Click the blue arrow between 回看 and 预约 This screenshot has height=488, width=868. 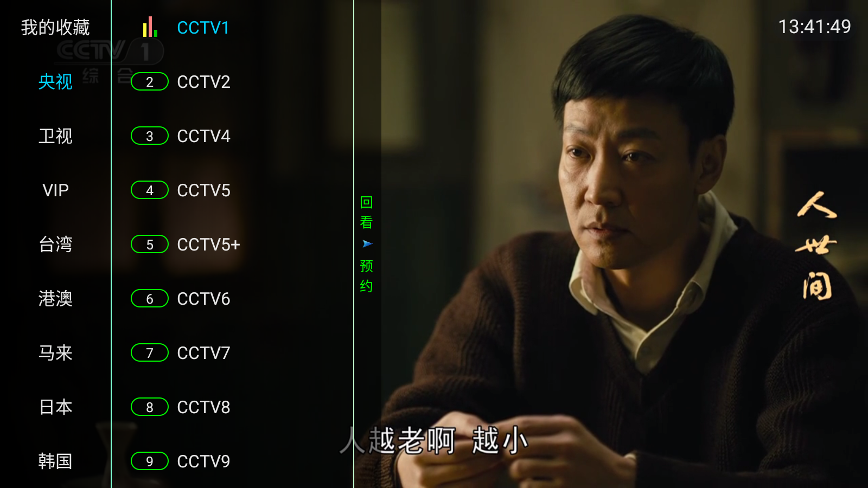click(367, 244)
